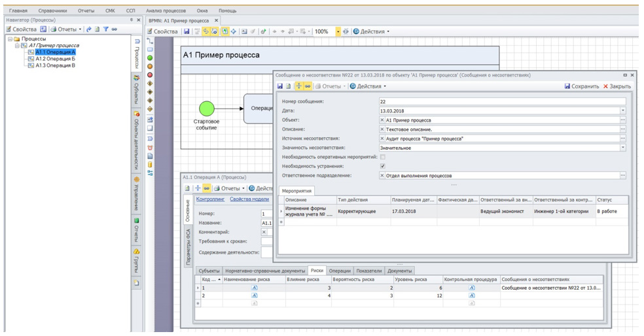Open the 'Дата' dropdown arrow
The height and width of the screenshot is (336, 644).
[x=622, y=111]
